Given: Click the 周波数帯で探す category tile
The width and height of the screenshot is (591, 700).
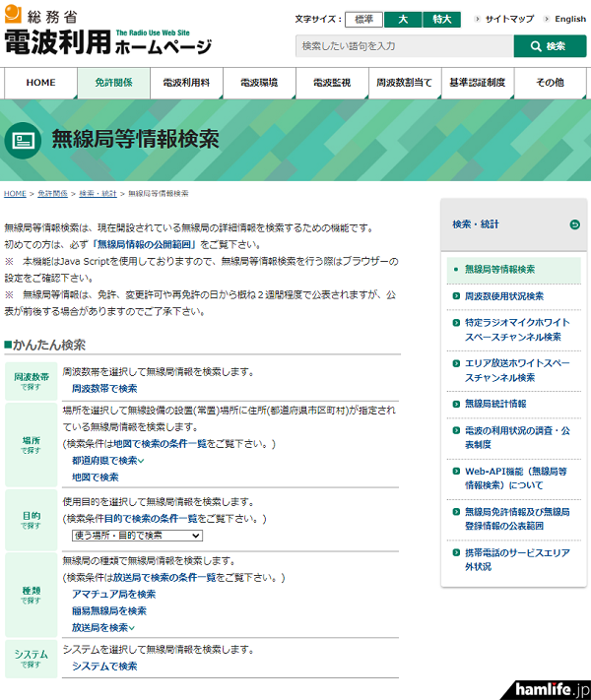Looking at the screenshot, I should tap(31, 381).
